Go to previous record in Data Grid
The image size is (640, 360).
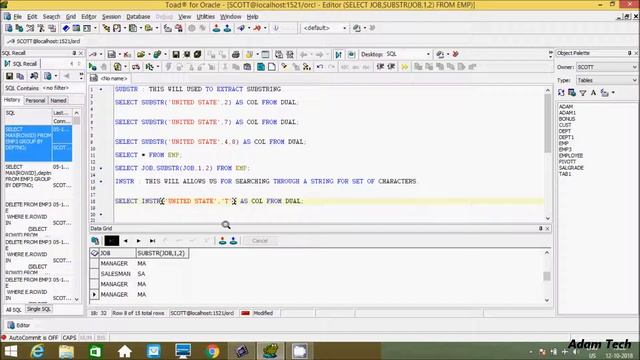pyautogui.click(x=126, y=241)
